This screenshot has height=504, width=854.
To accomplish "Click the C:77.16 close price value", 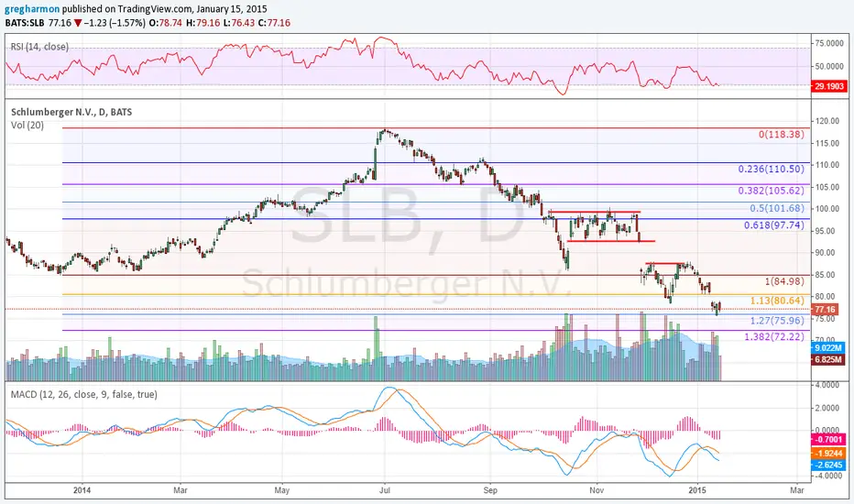I will point(274,23).
